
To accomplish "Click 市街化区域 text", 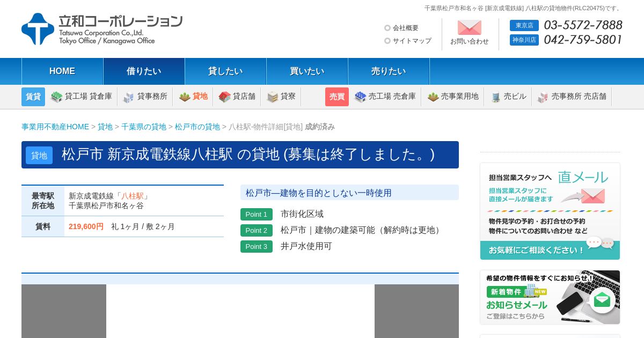I will 302,214.
